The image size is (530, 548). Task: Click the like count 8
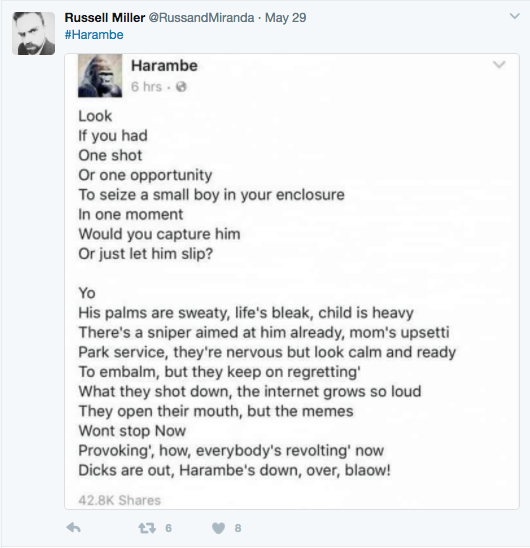click(x=238, y=528)
